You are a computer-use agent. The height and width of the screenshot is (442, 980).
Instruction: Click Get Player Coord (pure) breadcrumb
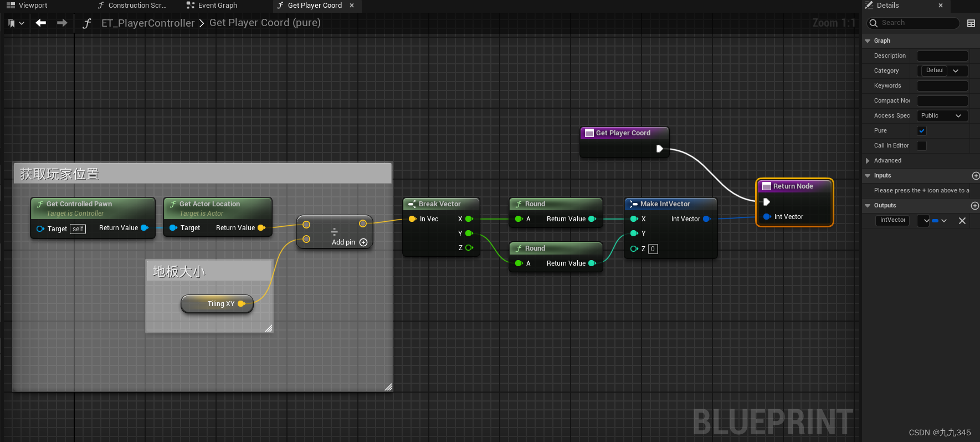tap(265, 23)
